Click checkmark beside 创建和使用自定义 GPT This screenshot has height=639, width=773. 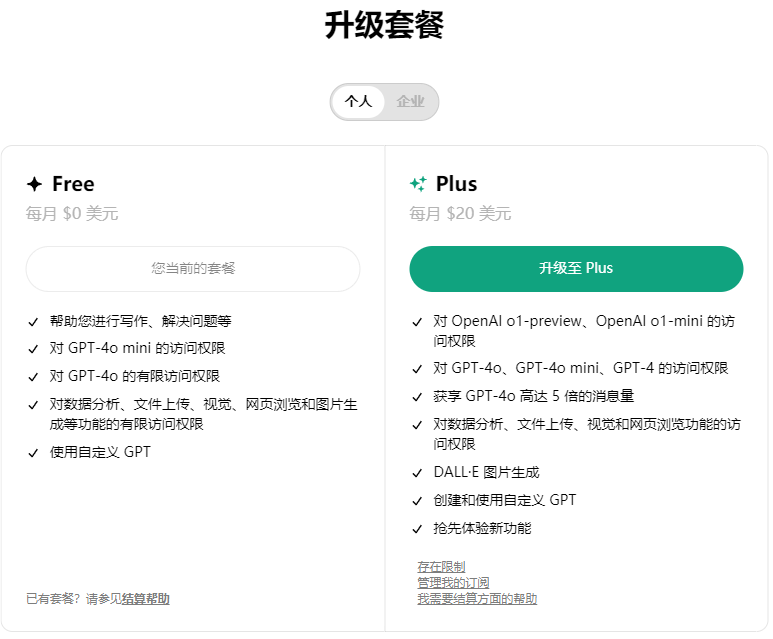[417, 501]
